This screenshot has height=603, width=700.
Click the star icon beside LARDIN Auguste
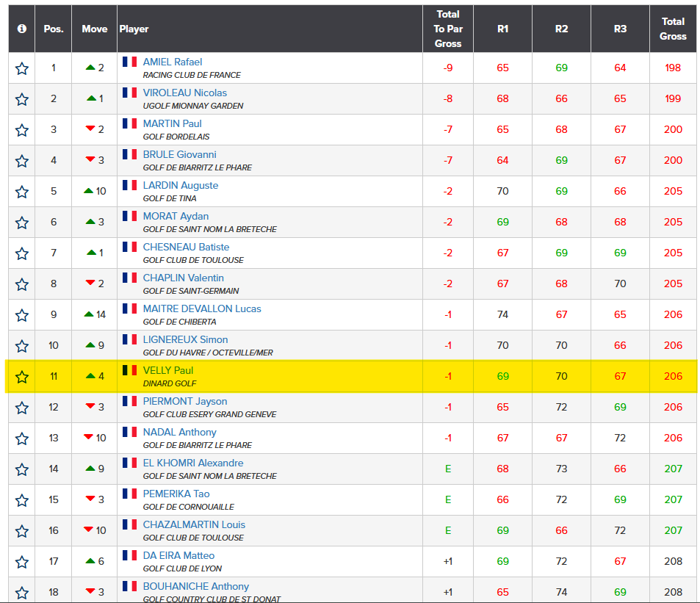tap(22, 192)
